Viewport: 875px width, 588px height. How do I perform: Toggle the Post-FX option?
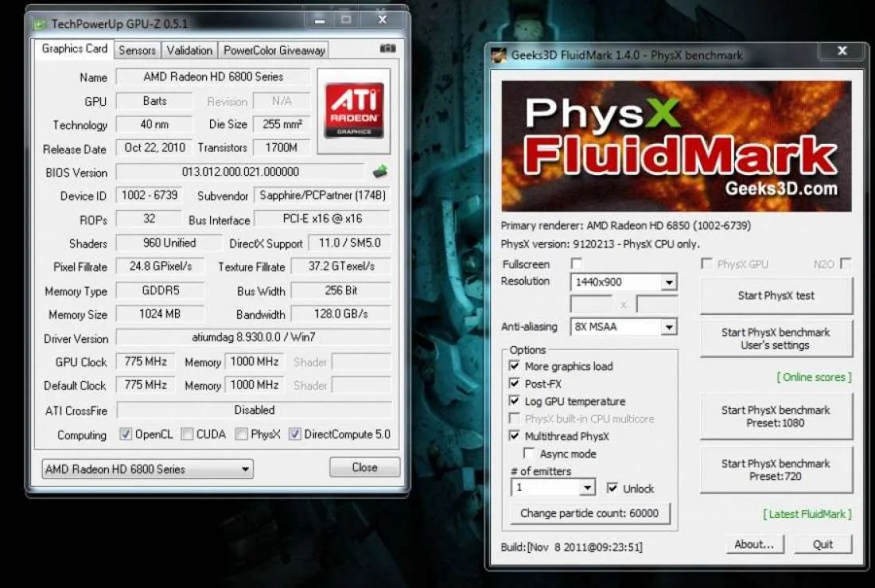coord(514,383)
